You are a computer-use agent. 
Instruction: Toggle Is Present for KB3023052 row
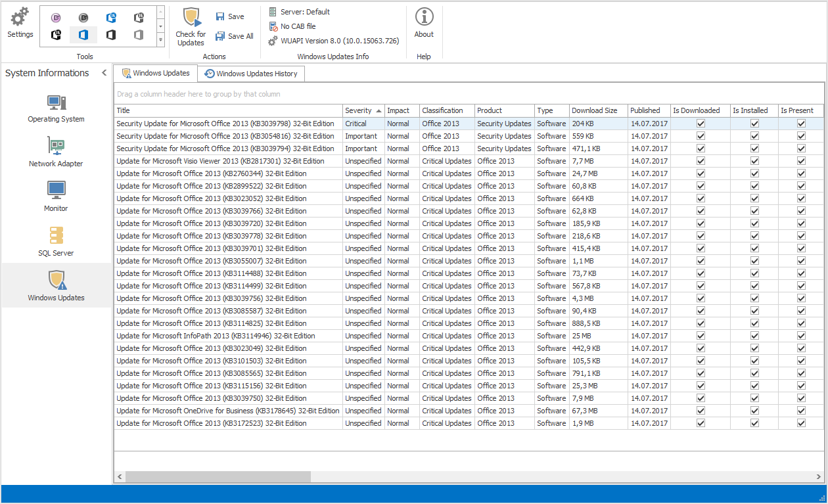click(801, 198)
